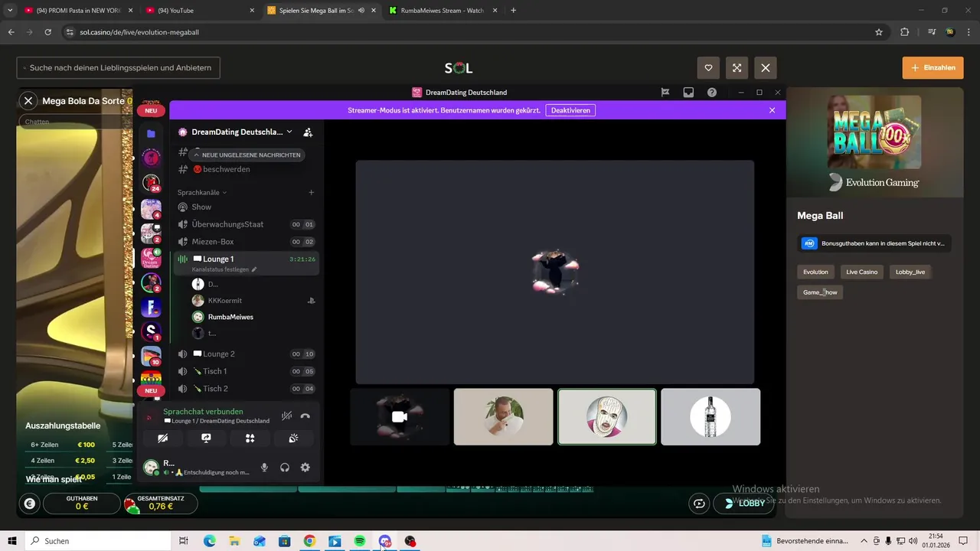Deafen headphones in Discord user panel
980x551 pixels.
285,468
